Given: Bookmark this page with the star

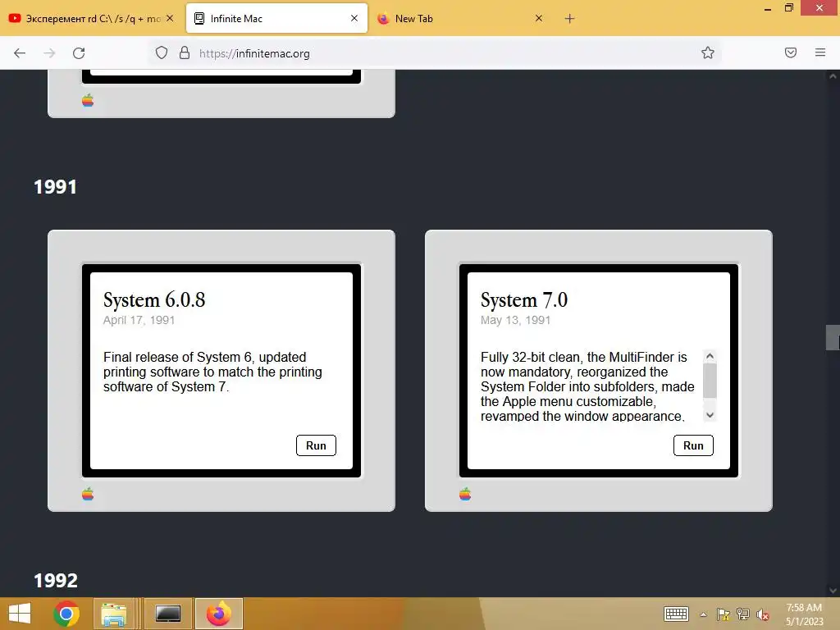Looking at the screenshot, I should coord(708,52).
